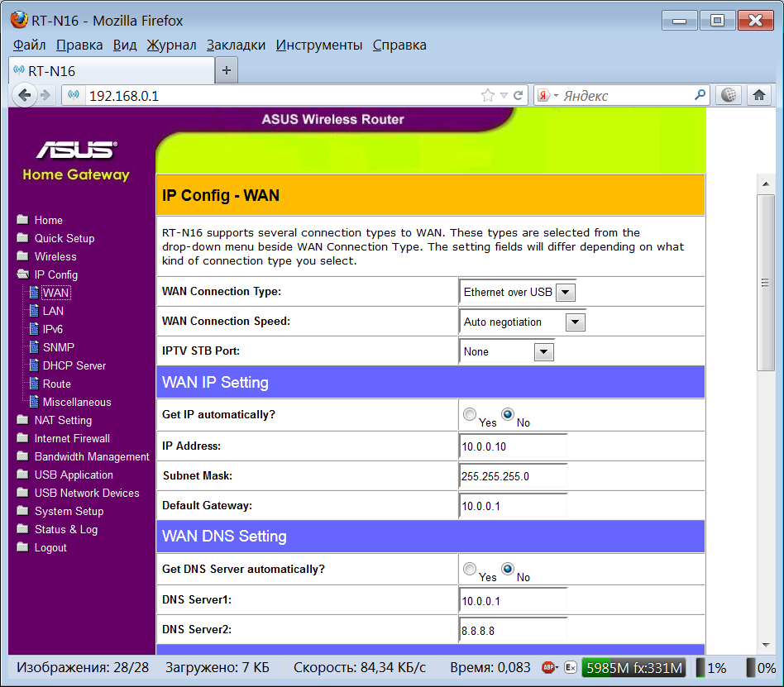Viewport: 784px width, 687px height.
Task: Click the Route page icon
Action: click(x=34, y=384)
